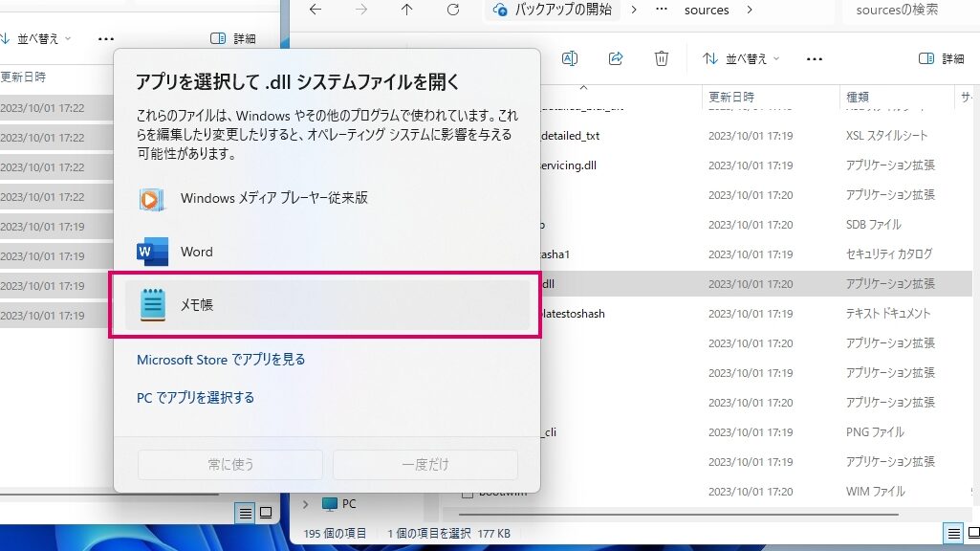Image resolution: width=980 pixels, height=551 pixels.
Task: Click the Share toolbar icon
Action: pos(616,58)
